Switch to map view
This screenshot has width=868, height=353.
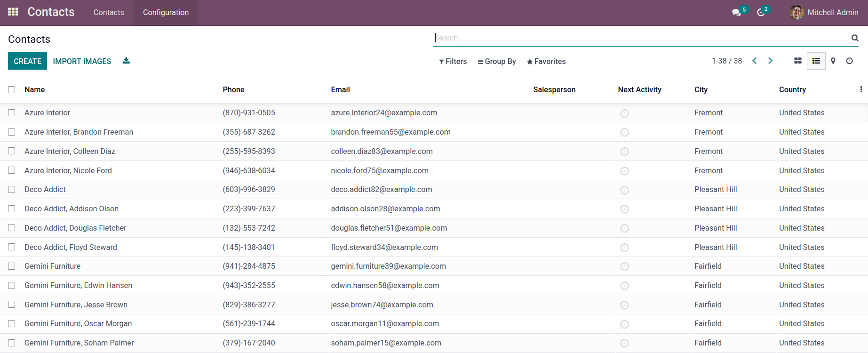[833, 61]
